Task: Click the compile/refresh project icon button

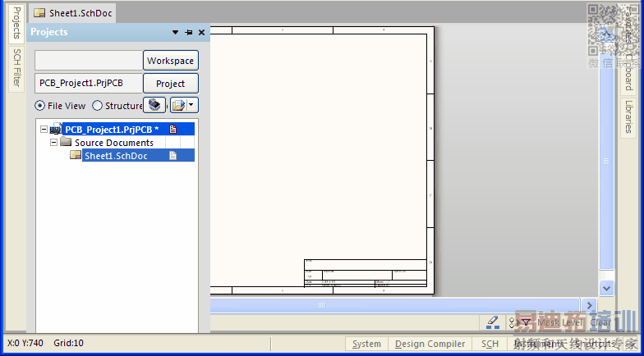Action: pos(154,105)
